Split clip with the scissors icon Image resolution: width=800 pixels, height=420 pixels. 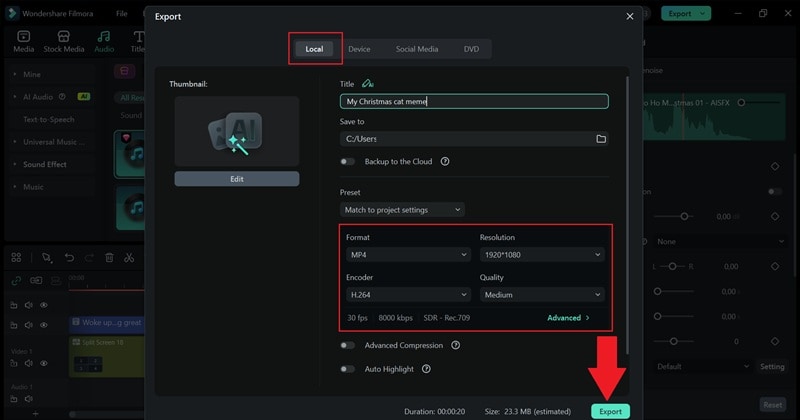[129, 258]
